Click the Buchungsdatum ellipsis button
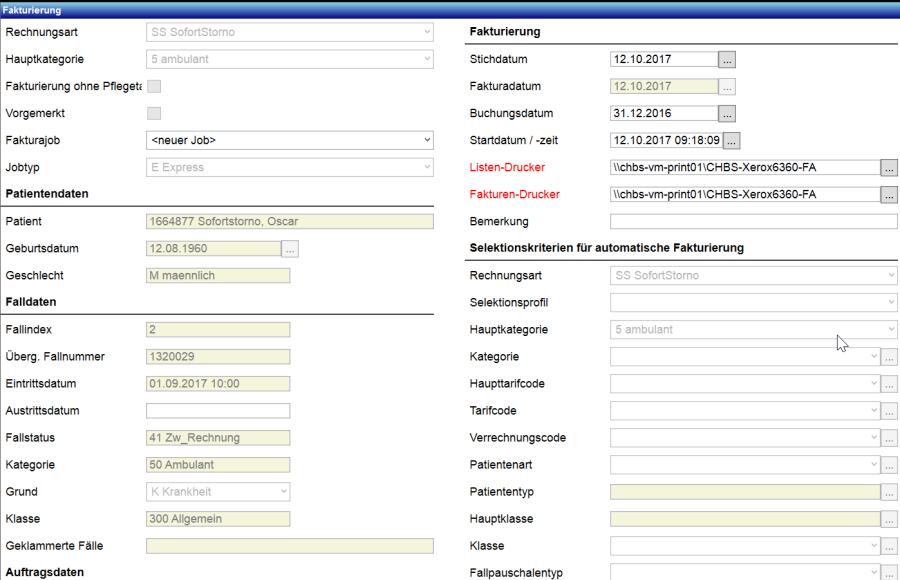This screenshot has height=580, width=900. point(727,113)
